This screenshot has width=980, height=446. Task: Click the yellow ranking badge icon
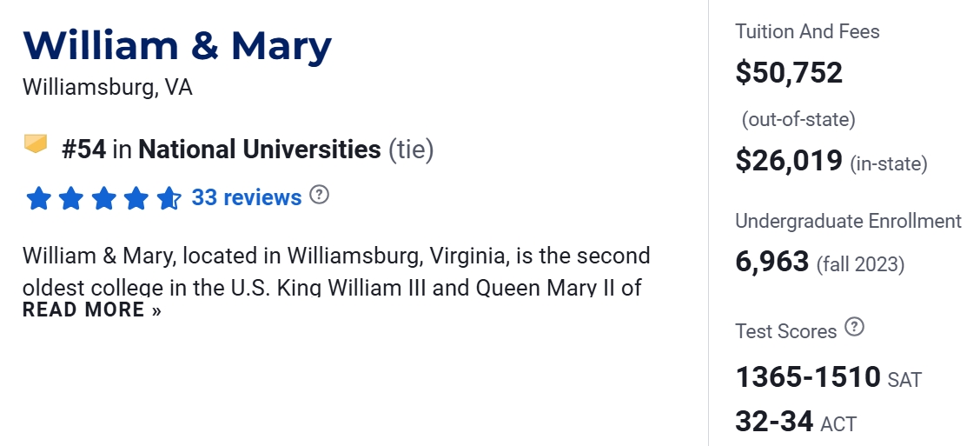36,144
